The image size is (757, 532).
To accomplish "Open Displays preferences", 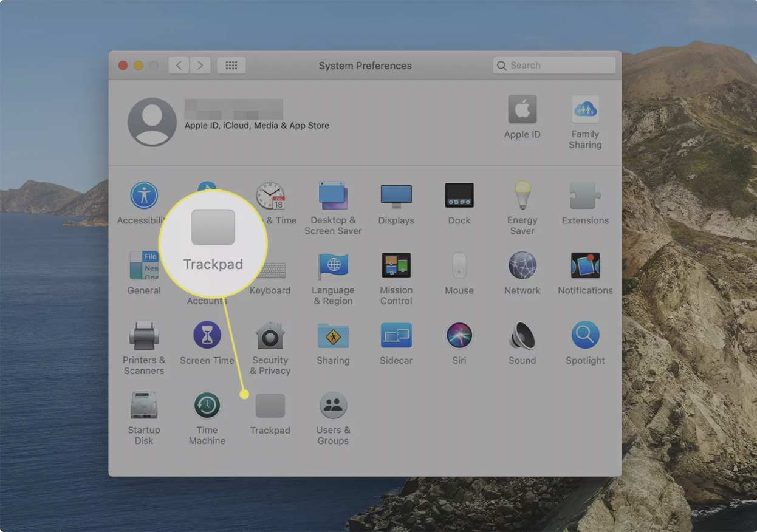I will pyautogui.click(x=396, y=196).
